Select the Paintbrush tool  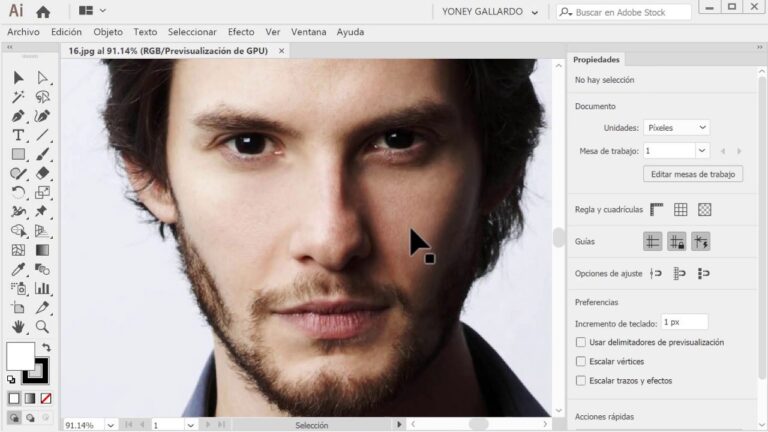pos(42,154)
